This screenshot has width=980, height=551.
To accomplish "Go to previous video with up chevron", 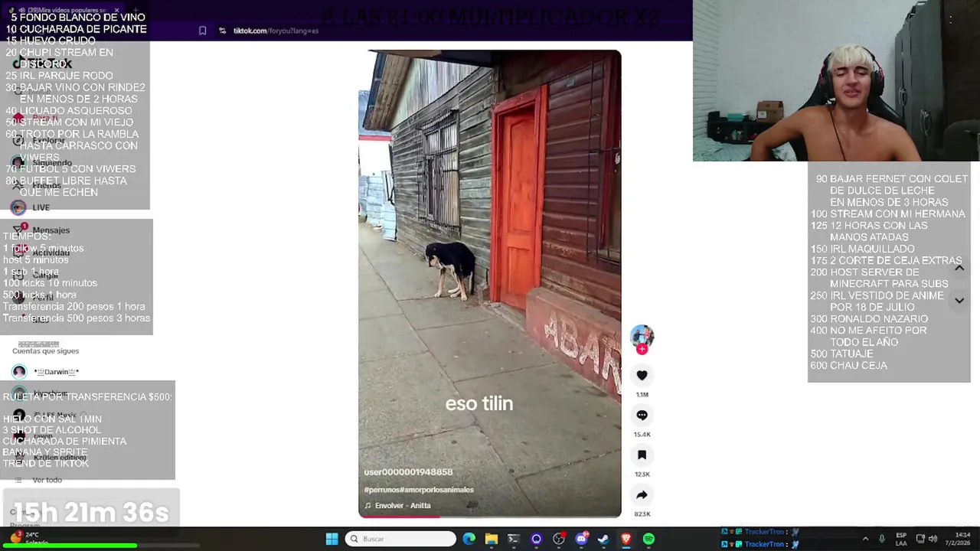I will click(959, 268).
